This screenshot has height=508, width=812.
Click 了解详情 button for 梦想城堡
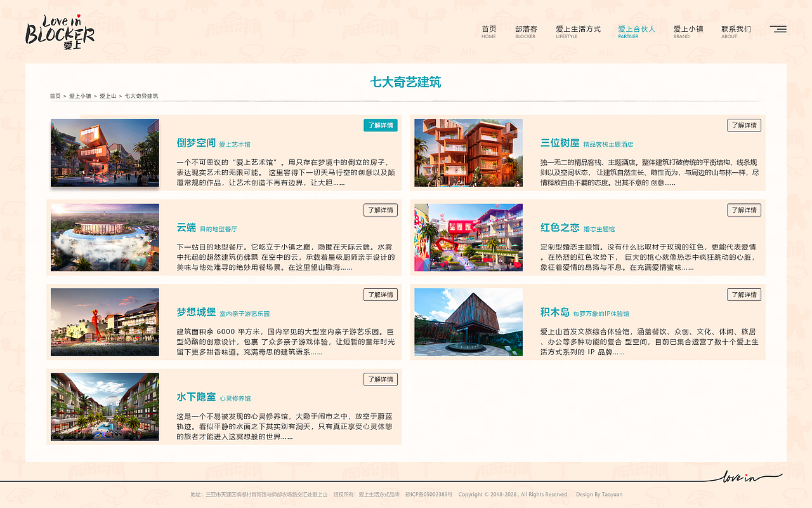click(381, 295)
